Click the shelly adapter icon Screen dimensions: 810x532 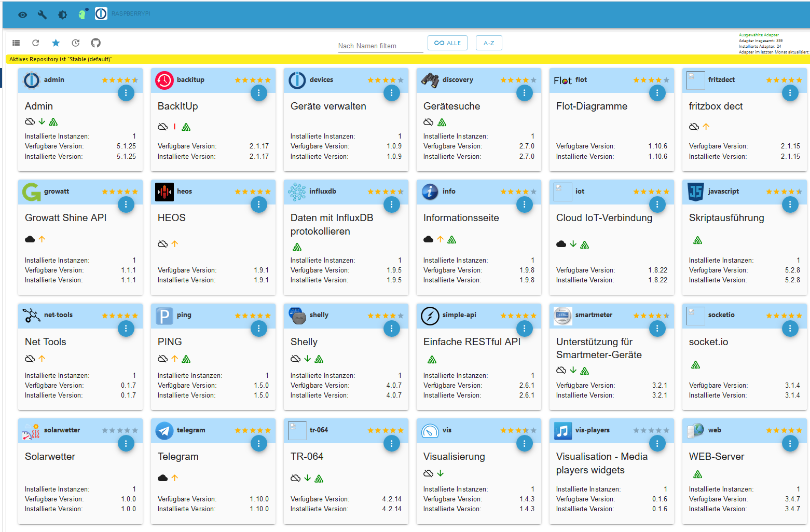pyautogui.click(x=297, y=316)
